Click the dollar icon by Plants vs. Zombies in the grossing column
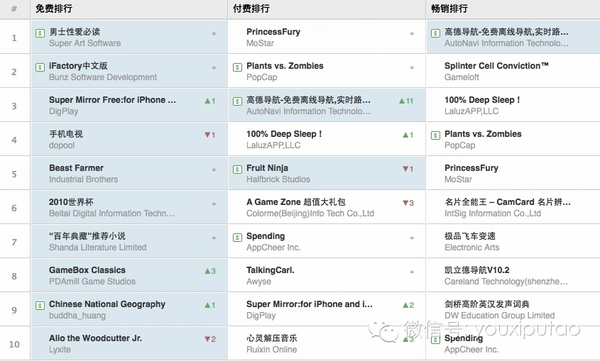The image size is (600, 361). [x=435, y=136]
